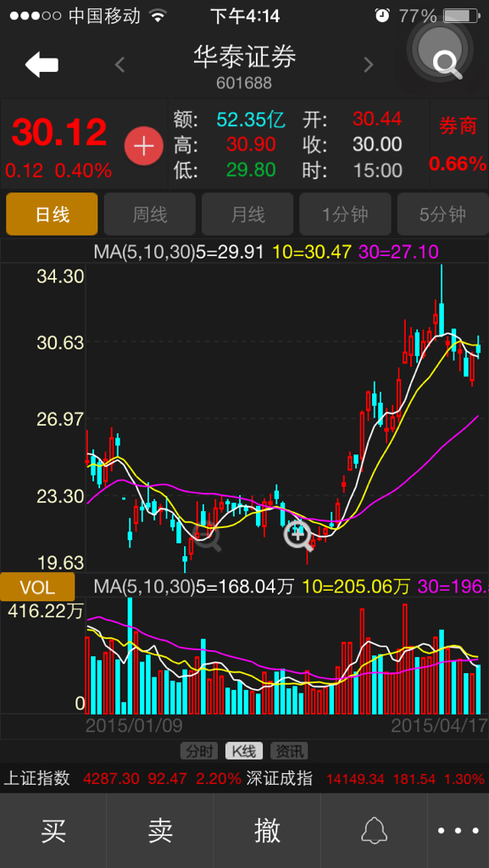
Task: Tap price change 0.40%
Action: pyautogui.click(x=84, y=170)
